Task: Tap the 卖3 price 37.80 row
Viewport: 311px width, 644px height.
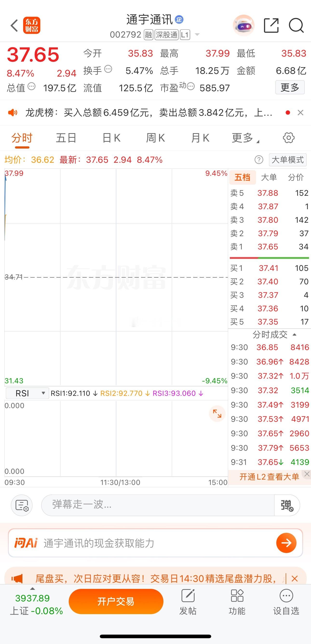Action: 270,220
